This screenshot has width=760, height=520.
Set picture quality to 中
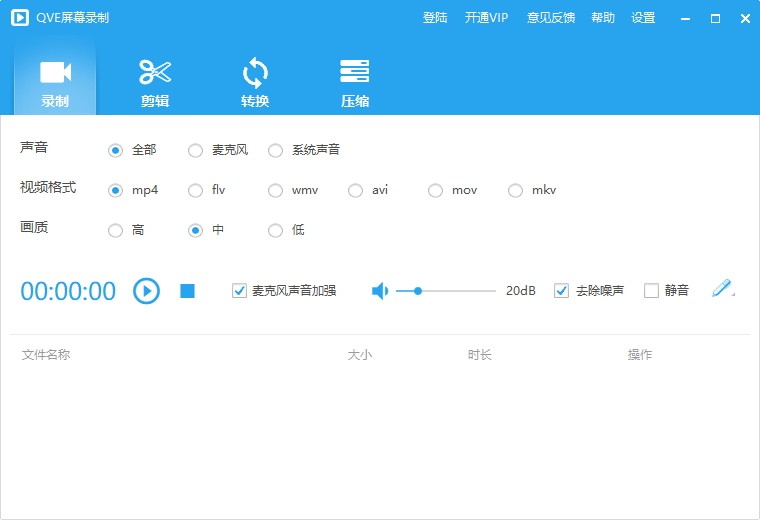195,230
